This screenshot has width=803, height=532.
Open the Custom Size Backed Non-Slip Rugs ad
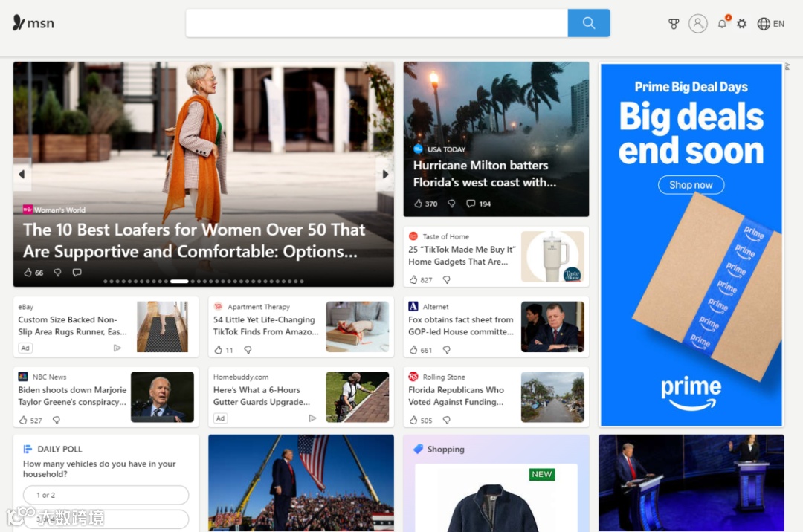(72, 325)
